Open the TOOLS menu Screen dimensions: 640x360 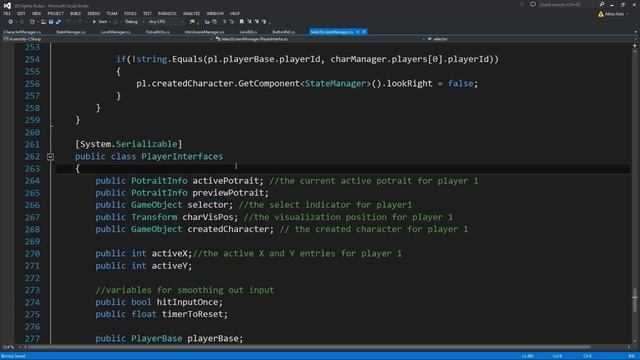[x=130, y=13]
